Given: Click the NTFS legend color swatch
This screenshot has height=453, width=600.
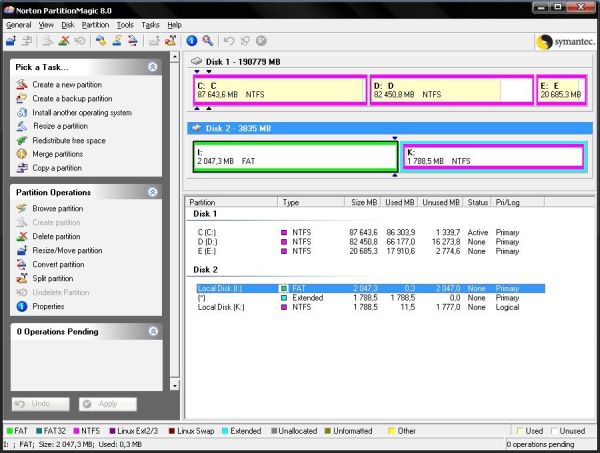Looking at the screenshot, I should [x=76, y=431].
